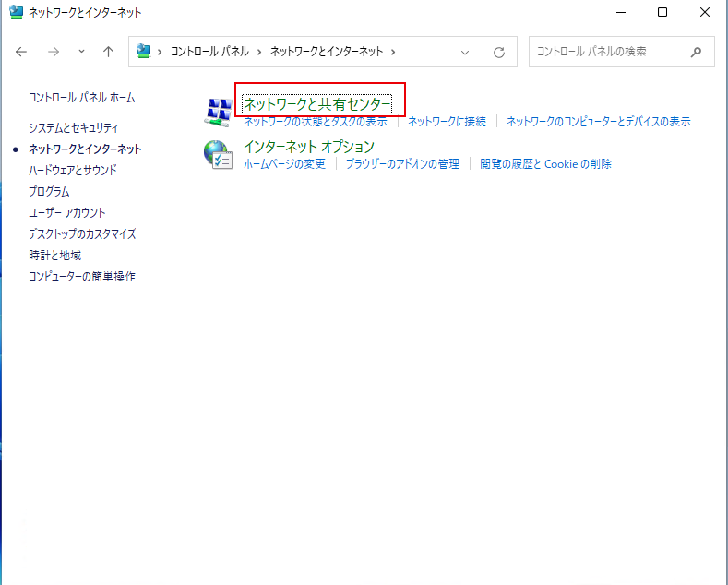Open インターネット オプション heading link
The height and width of the screenshot is (585, 728).
point(308,147)
